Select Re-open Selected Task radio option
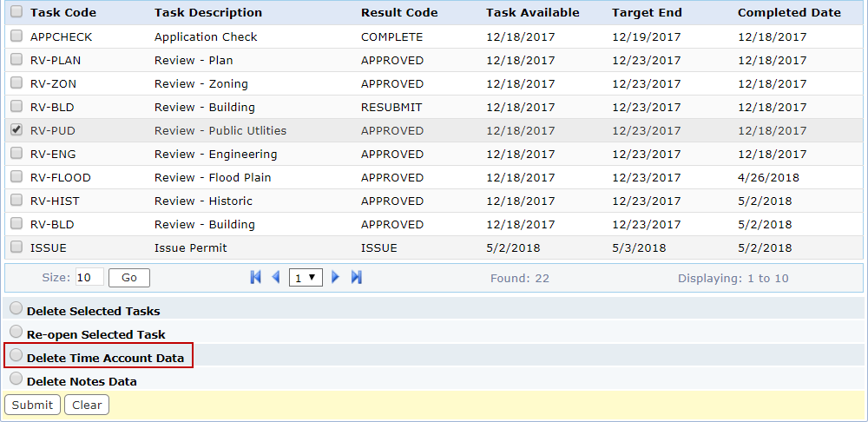 click(x=16, y=333)
